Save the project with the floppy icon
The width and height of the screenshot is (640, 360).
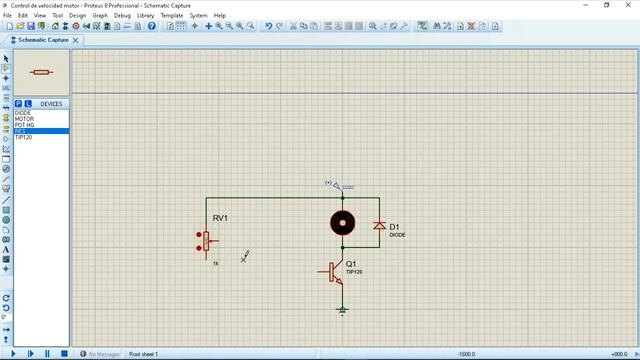(x=31, y=26)
